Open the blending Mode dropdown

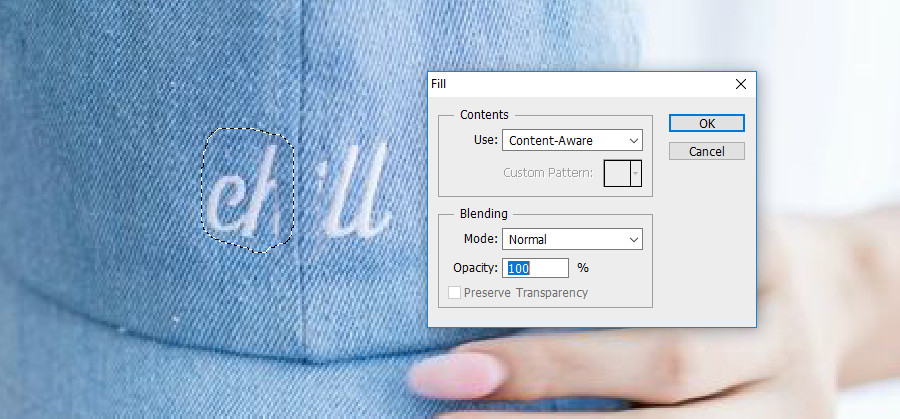[x=572, y=239]
